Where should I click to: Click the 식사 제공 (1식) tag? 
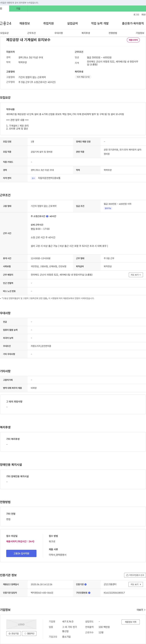pyautogui.click(x=83, y=77)
